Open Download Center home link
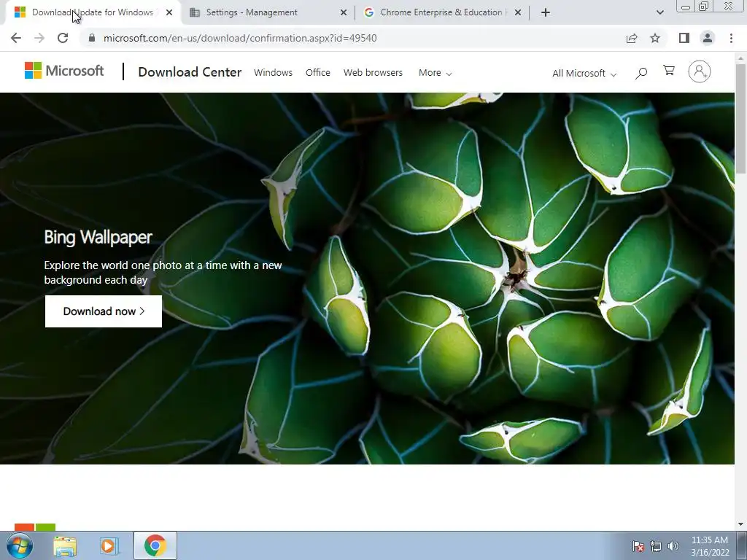The width and height of the screenshot is (747, 560). tap(190, 72)
